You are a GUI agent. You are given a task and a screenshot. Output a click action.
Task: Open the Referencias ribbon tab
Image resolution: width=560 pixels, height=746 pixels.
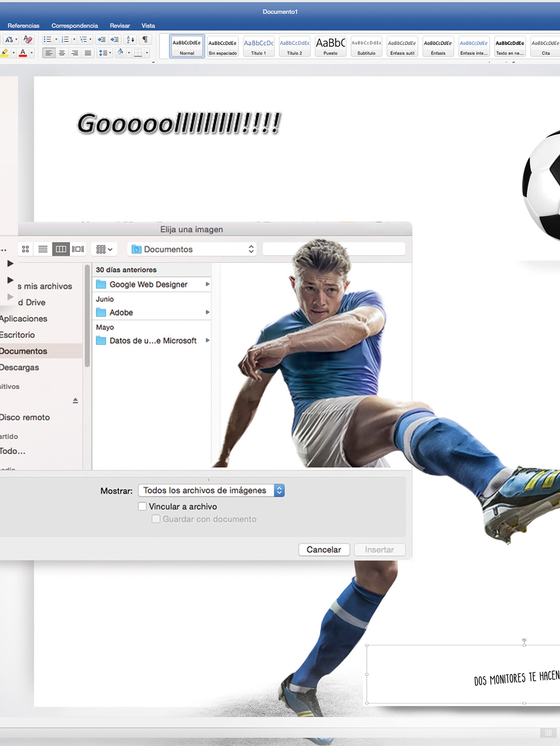(x=23, y=26)
